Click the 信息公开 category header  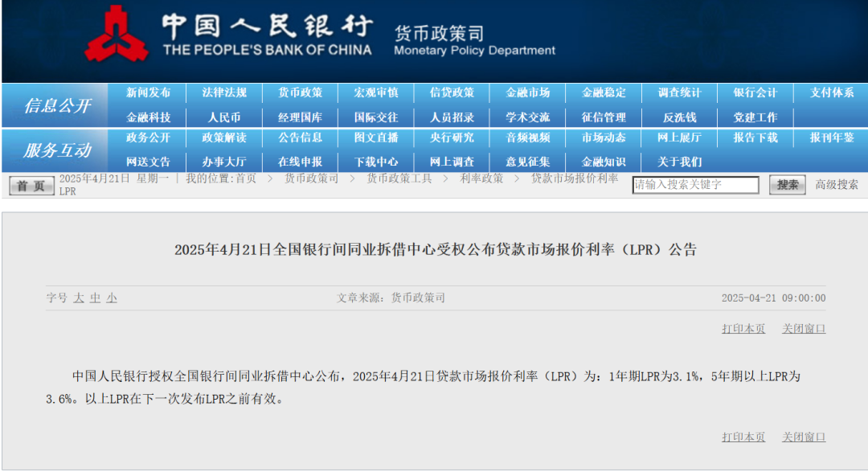click(56, 105)
